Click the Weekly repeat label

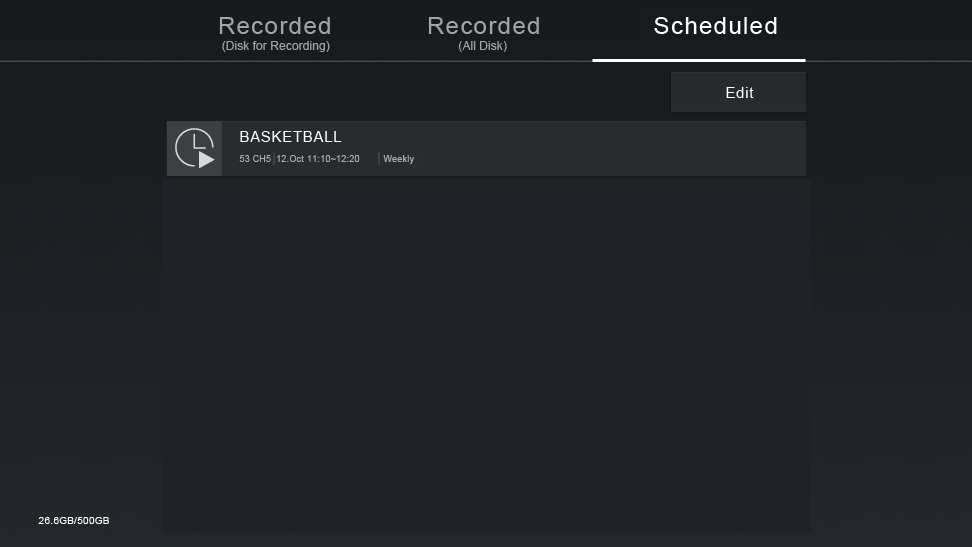pos(399,159)
